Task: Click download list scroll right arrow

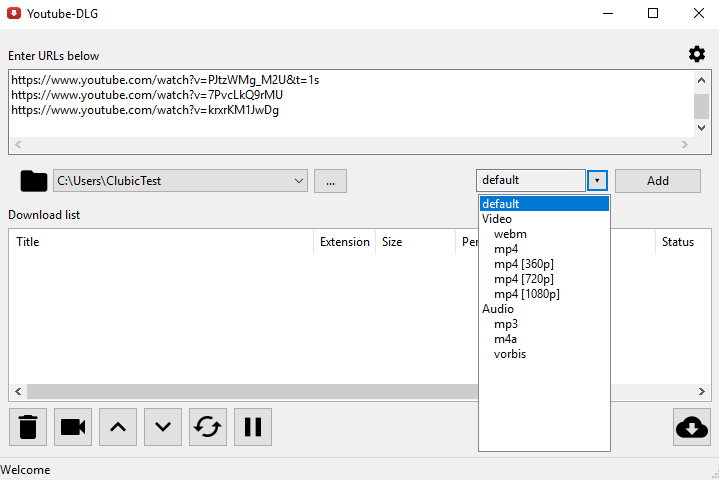Action: (702, 392)
